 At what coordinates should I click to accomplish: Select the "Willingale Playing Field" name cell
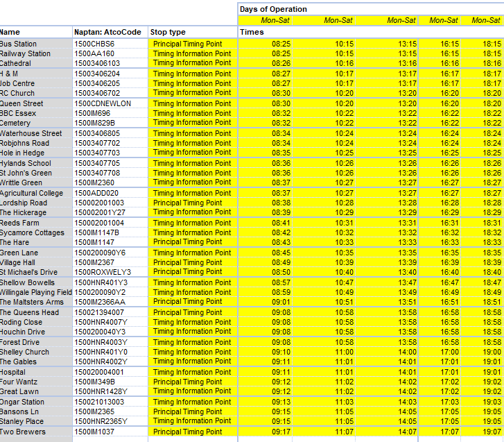(x=35, y=293)
